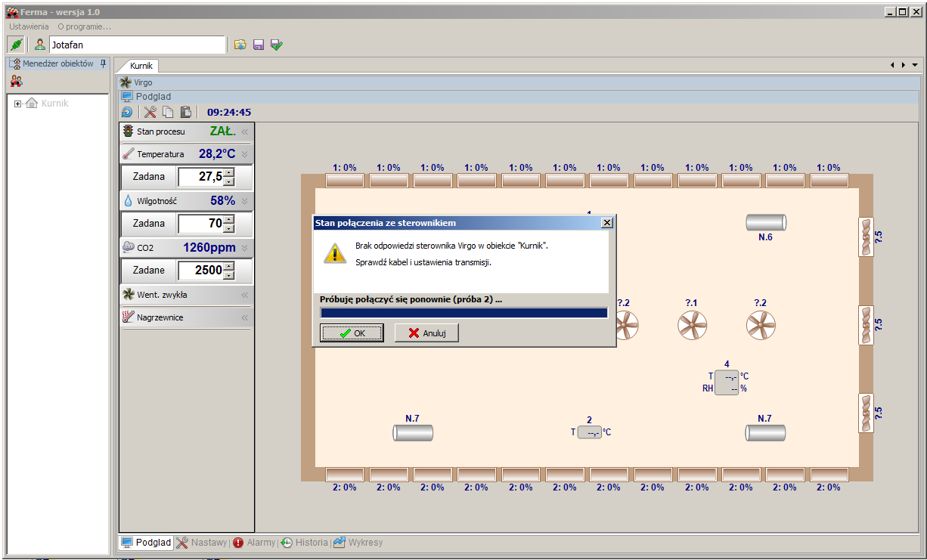The width and height of the screenshot is (927, 560).
Task: Click the user profile icon beside Jotafan
Action: (x=40, y=45)
